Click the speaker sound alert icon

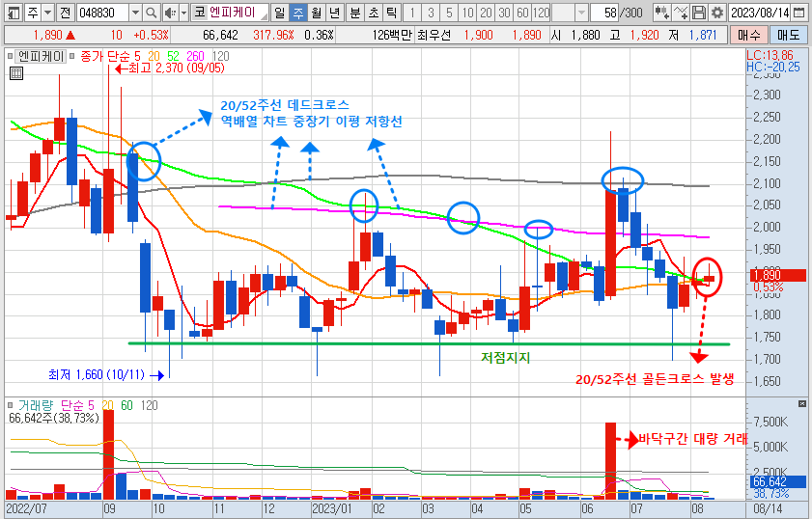click(169, 13)
